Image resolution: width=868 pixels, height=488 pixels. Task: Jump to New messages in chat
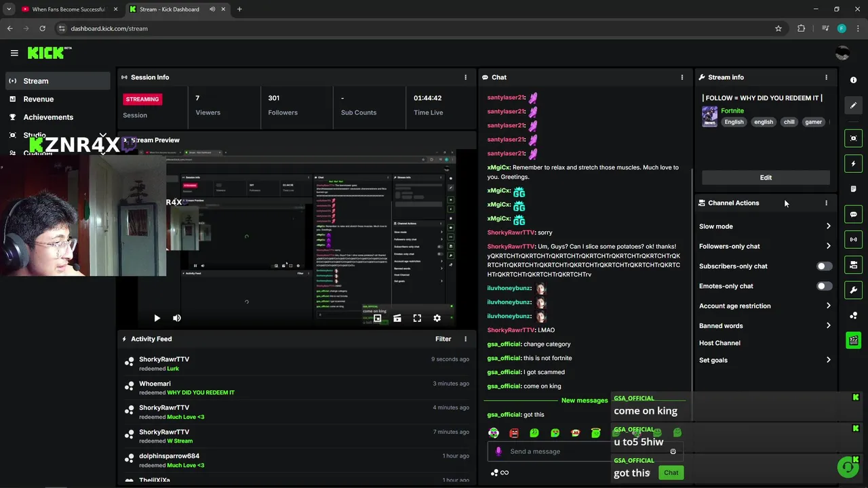point(585,401)
